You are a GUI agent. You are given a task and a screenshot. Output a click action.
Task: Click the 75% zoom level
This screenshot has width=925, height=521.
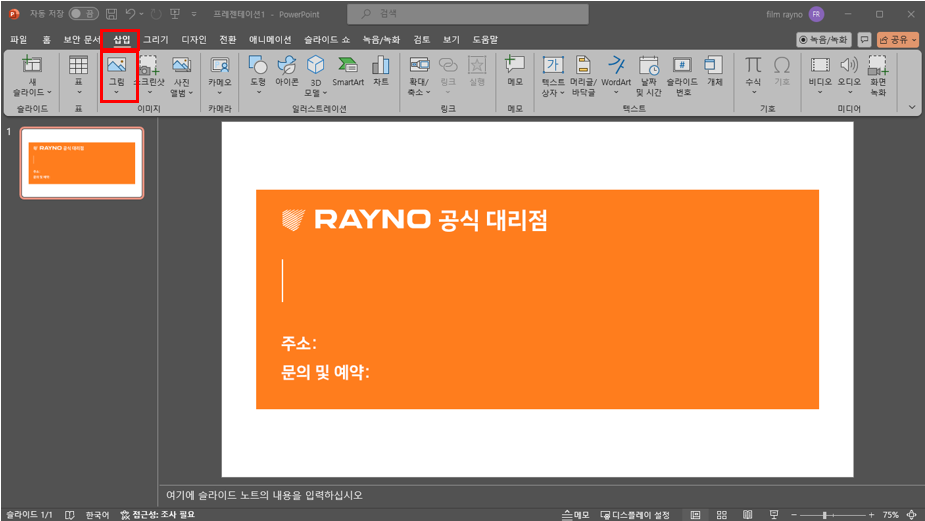(890, 515)
